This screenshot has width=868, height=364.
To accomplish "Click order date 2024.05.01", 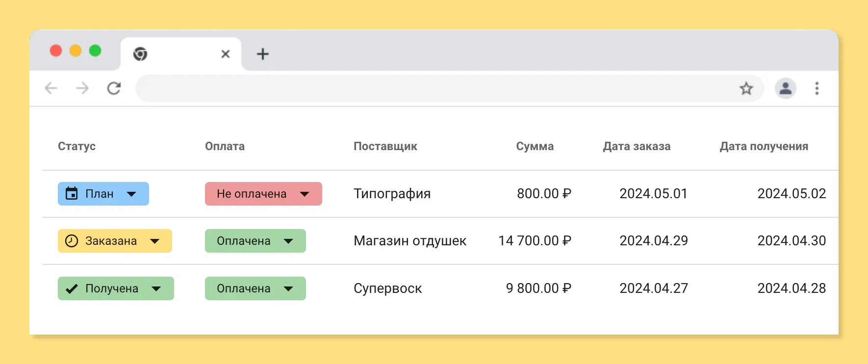I will pos(654,194).
